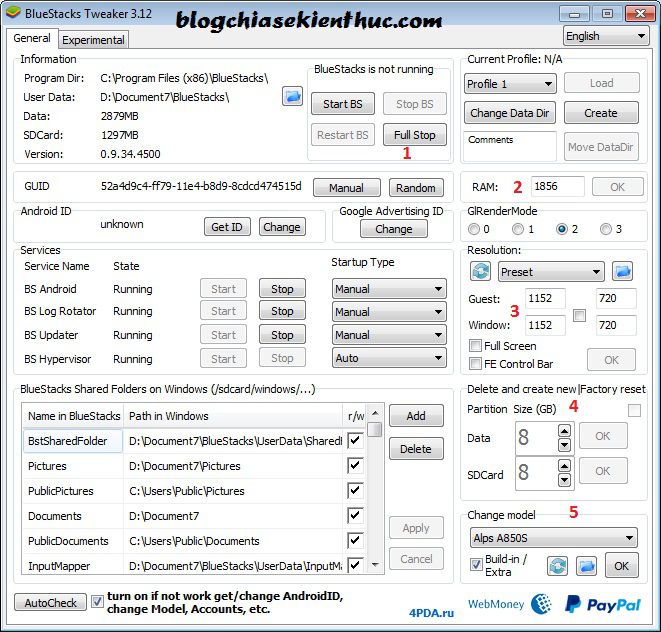Toggle r/w checkbox for PublicPictures row
661x632 pixels.
tap(355, 490)
